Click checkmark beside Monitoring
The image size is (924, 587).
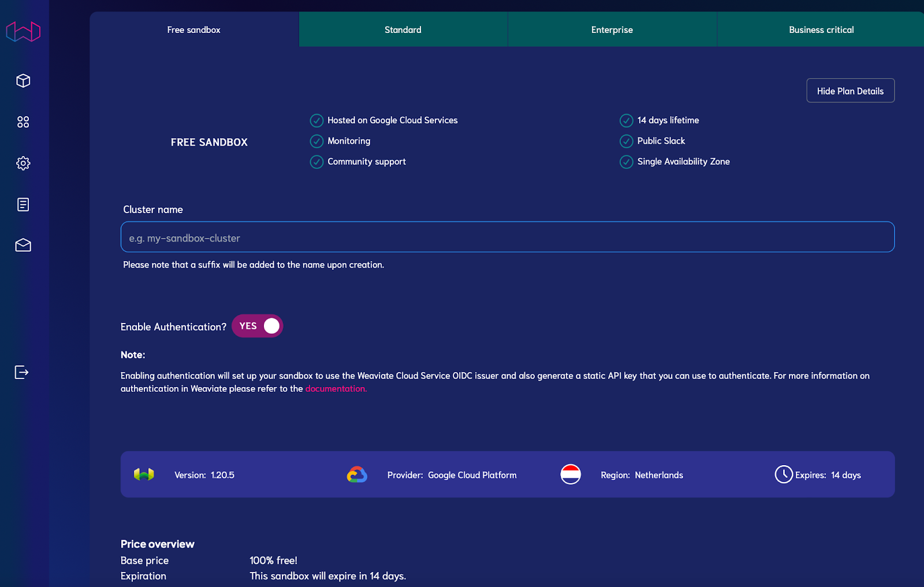point(316,141)
